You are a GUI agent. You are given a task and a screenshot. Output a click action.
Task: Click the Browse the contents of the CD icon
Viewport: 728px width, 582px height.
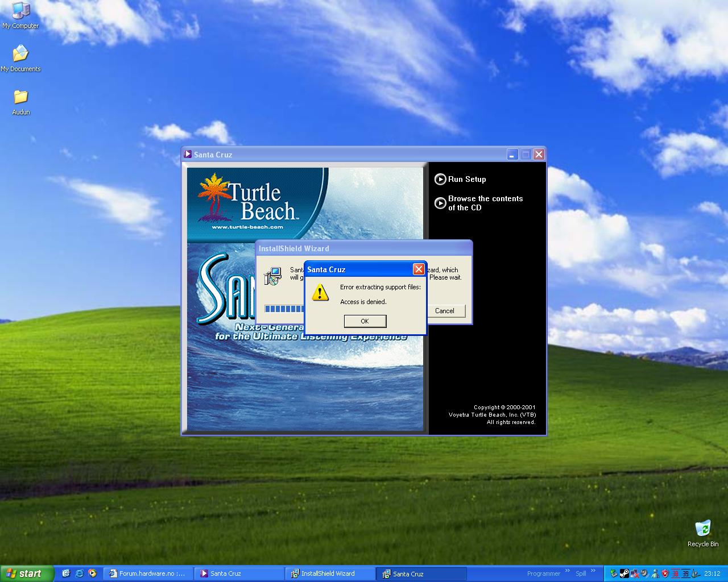pos(440,203)
